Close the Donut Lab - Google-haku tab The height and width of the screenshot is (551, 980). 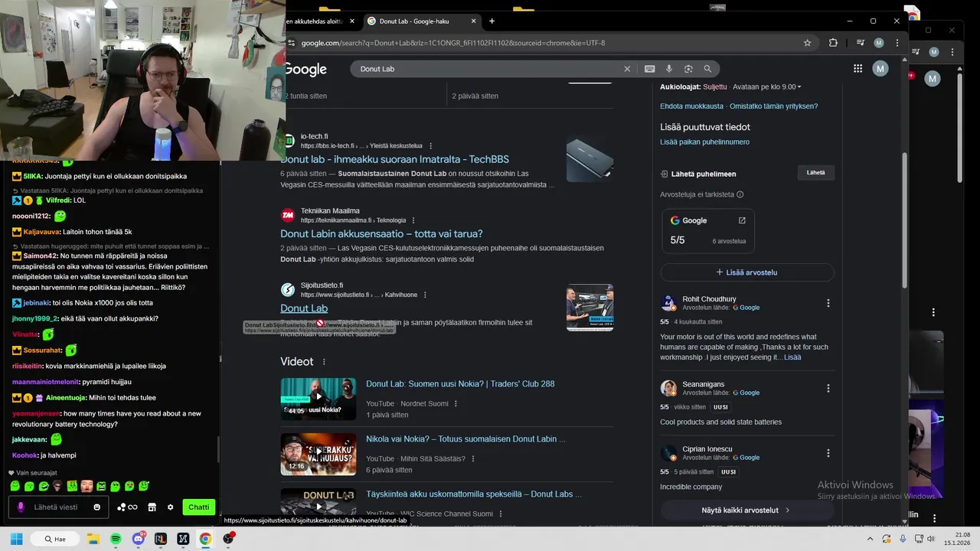pos(474,21)
